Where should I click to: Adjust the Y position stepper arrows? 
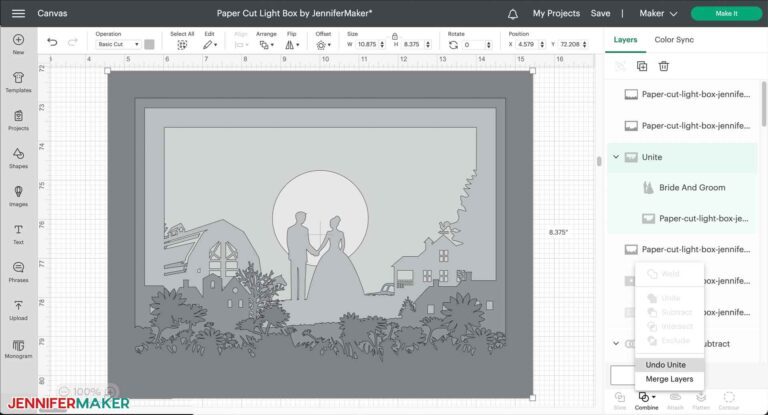coord(584,45)
